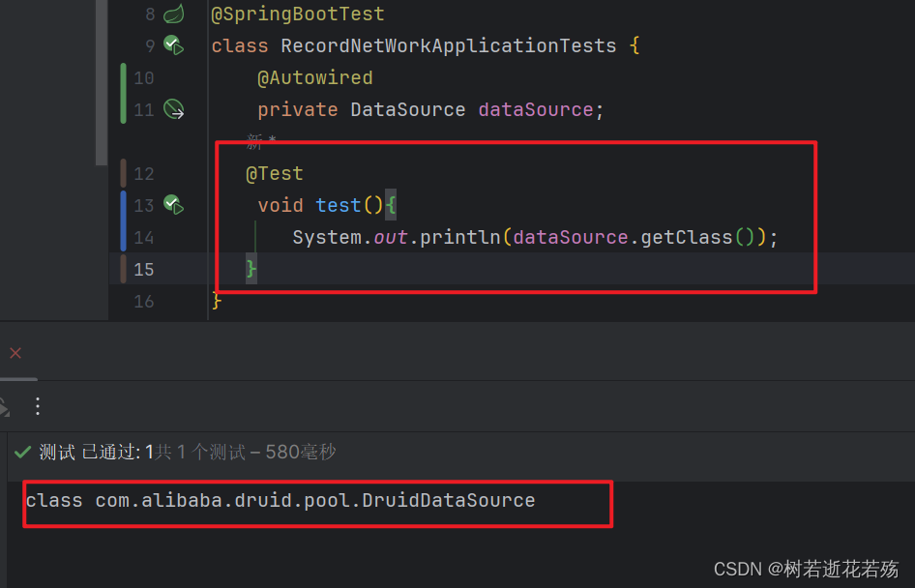The height and width of the screenshot is (588, 915).
Task: Click the collapsed fold marker above @Test
Action: click(x=256, y=141)
